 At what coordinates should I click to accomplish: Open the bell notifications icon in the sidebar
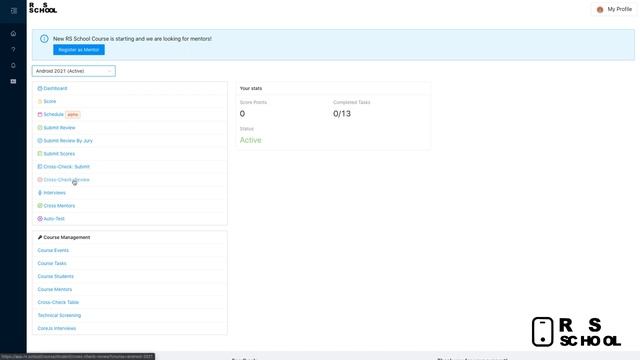(13, 65)
